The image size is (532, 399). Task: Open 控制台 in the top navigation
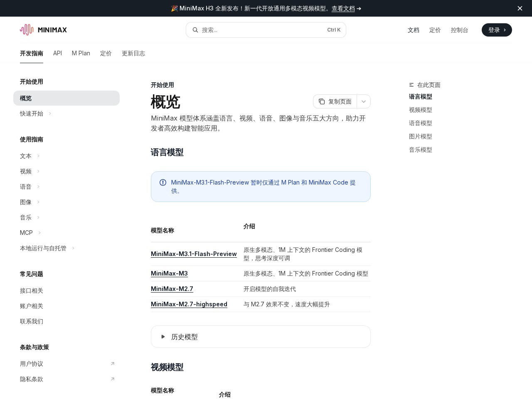tap(459, 30)
